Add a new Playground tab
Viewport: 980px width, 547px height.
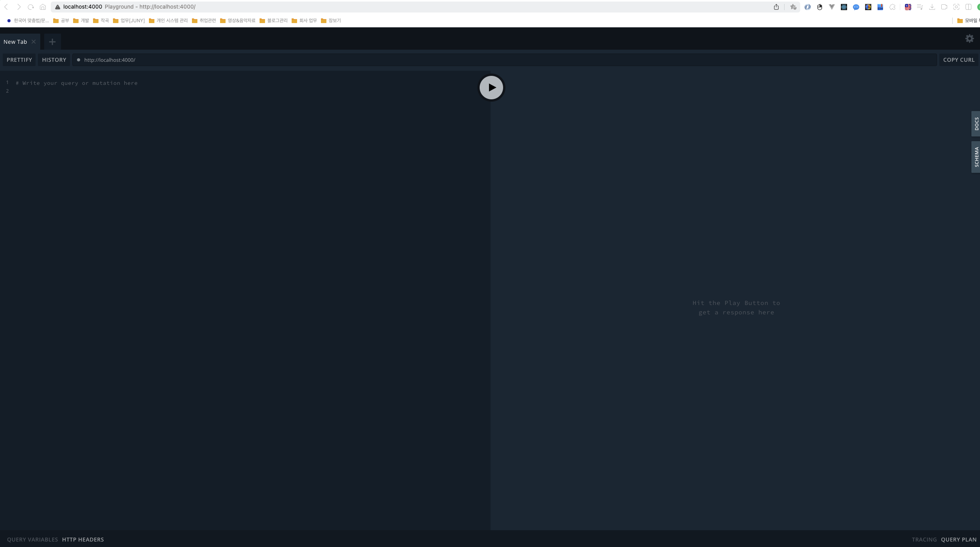pos(52,42)
